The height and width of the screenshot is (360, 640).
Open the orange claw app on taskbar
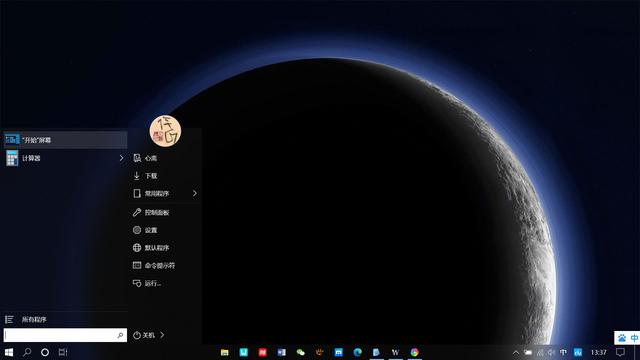[x=320, y=352]
